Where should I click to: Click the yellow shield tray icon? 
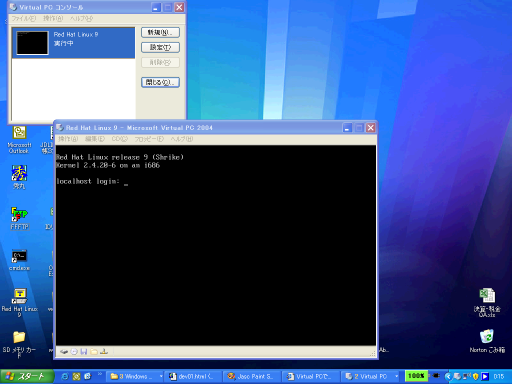pos(476,376)
